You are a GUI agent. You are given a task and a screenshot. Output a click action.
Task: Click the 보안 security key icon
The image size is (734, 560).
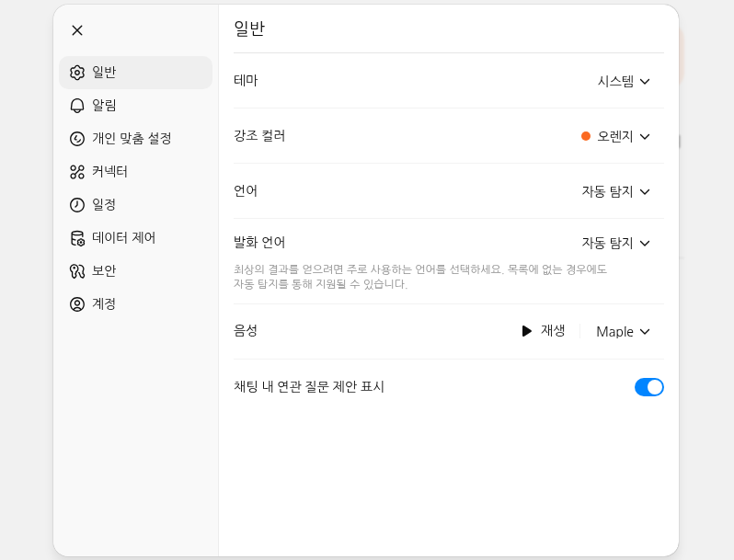coord(77,271)
